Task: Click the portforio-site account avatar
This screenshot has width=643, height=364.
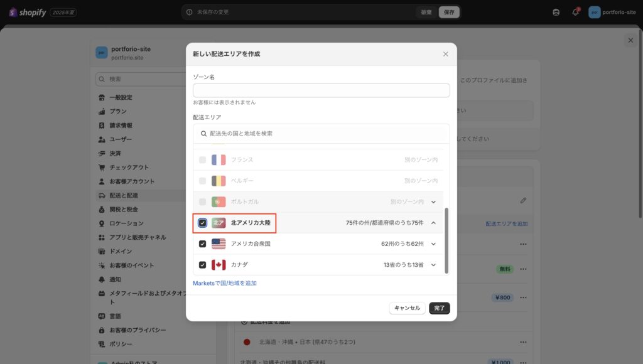Action: click(594, 12)
